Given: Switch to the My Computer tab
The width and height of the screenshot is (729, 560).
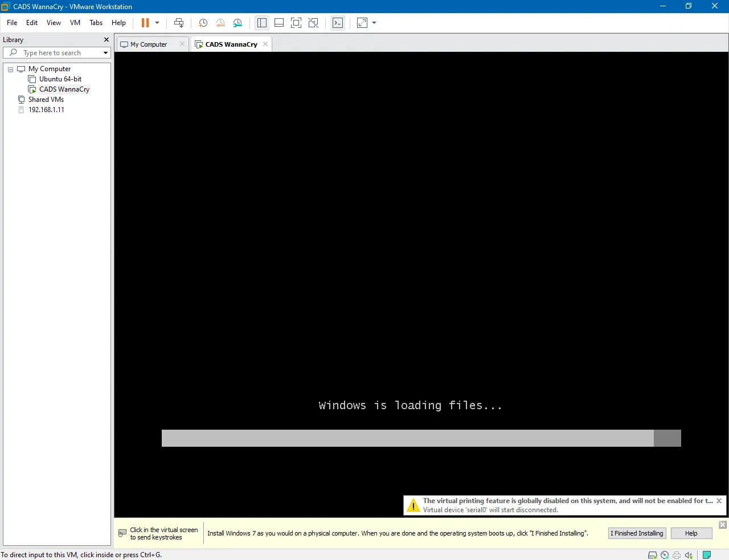Looking at the screenshot, I should [x=148, y=44].
